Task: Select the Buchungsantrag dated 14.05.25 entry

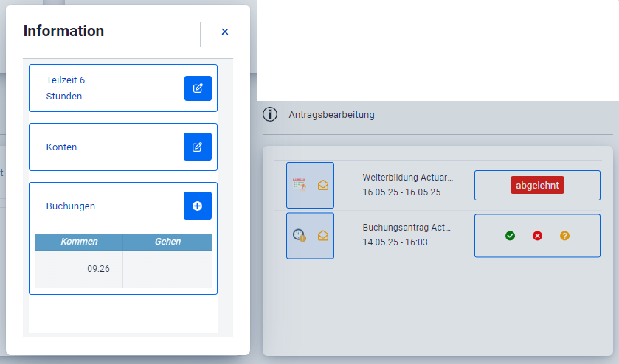Action: 407,235
